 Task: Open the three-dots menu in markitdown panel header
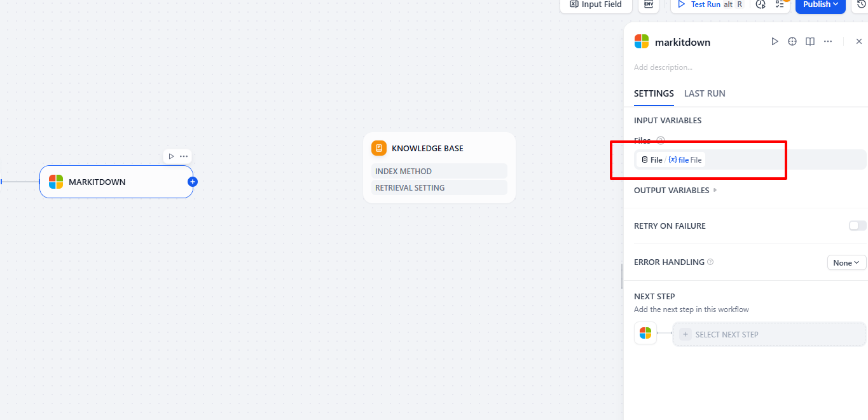coord(828,41)
